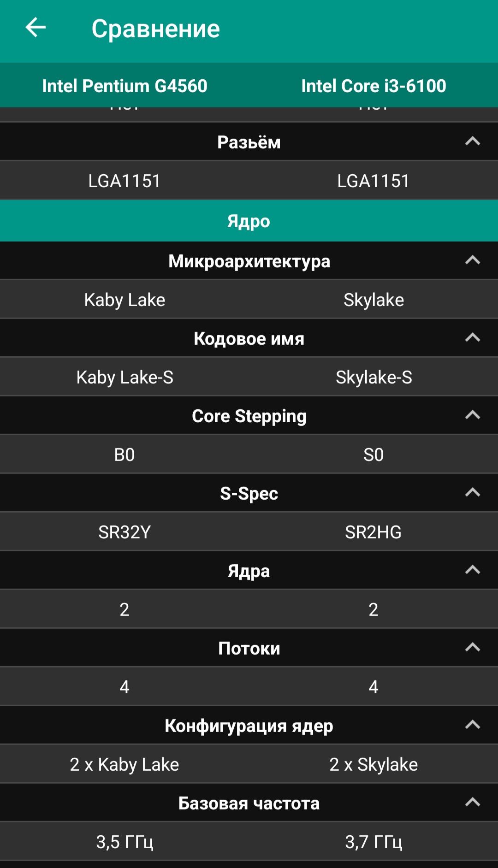Collapse the Кодовое имя chevron
The width and height of the screenshot is (498, 868).
coord(473,337)
